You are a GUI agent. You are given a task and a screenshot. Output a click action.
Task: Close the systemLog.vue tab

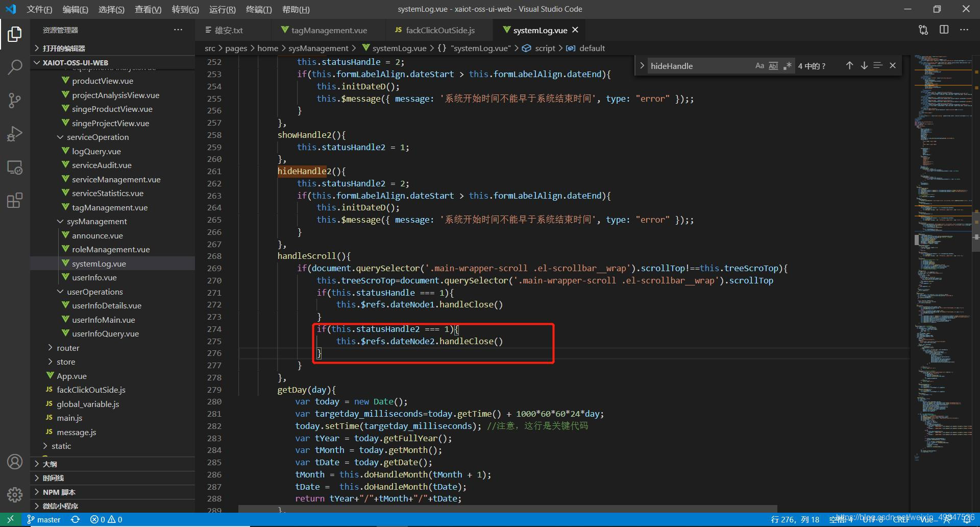[x=575, y=30]
